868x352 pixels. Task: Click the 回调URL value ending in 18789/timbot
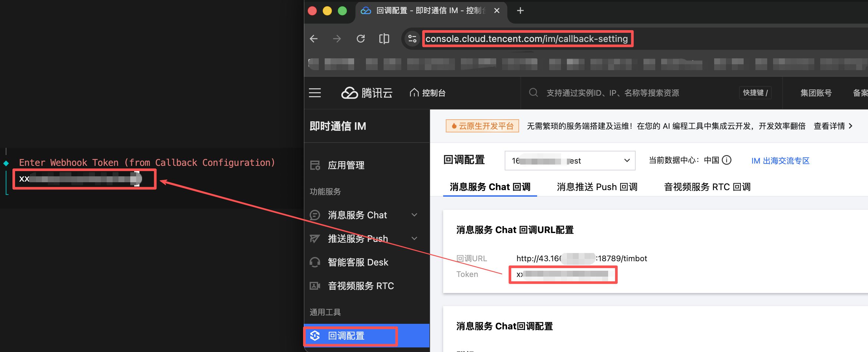point(582,259)
